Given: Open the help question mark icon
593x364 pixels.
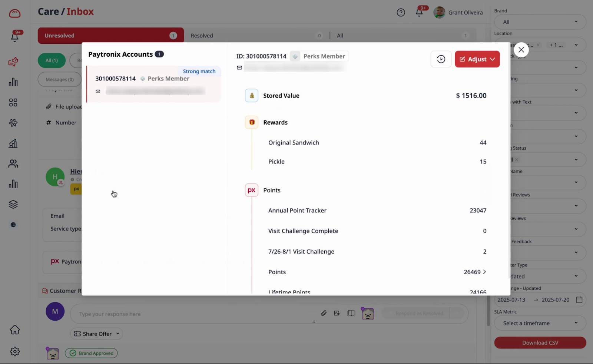Looking at the screenshot, I should pos(401,13).
